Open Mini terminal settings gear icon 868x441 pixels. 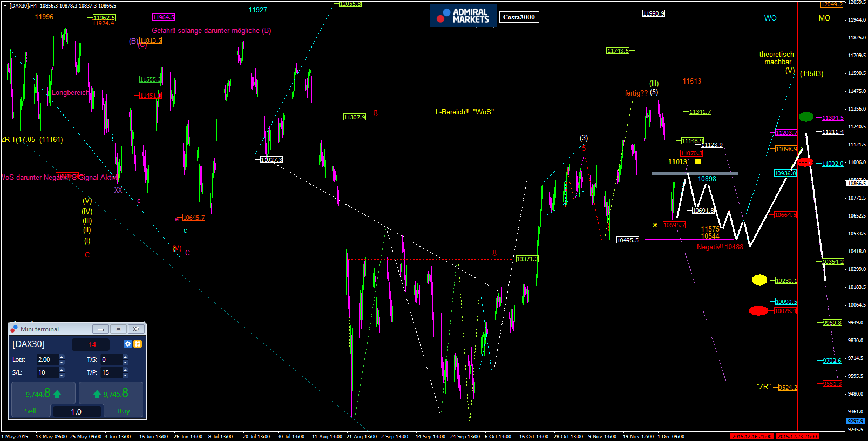click(128, 344)
